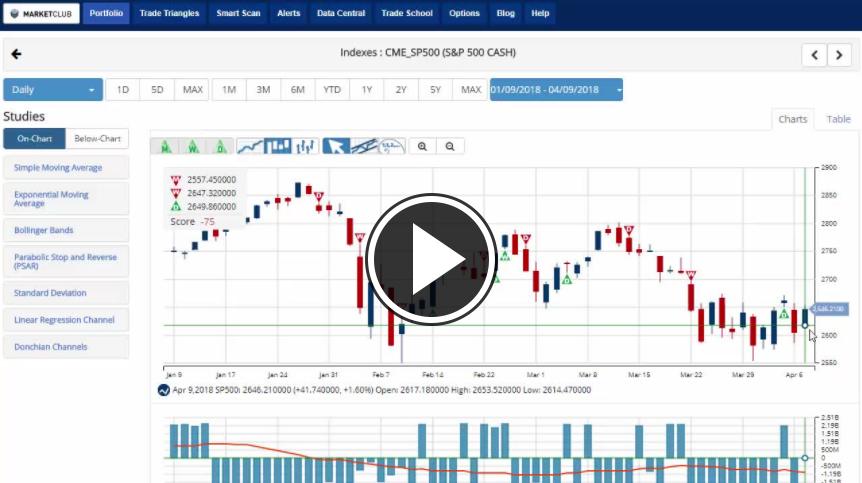The height and width of the screenshot is (483, 862).
Task: Click the zoom in magnifier
Action: [x=423, y=146]
